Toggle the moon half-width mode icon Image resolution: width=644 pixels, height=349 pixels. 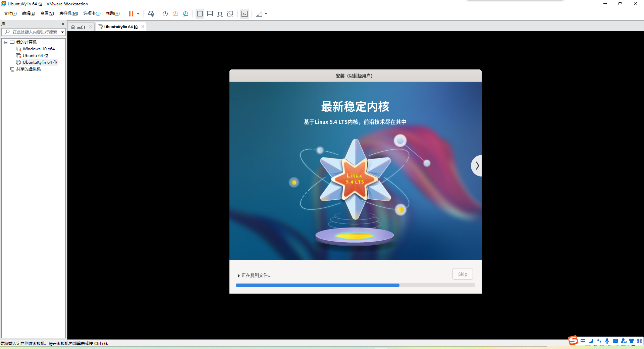pyautogui.click(x=591, y=341)
